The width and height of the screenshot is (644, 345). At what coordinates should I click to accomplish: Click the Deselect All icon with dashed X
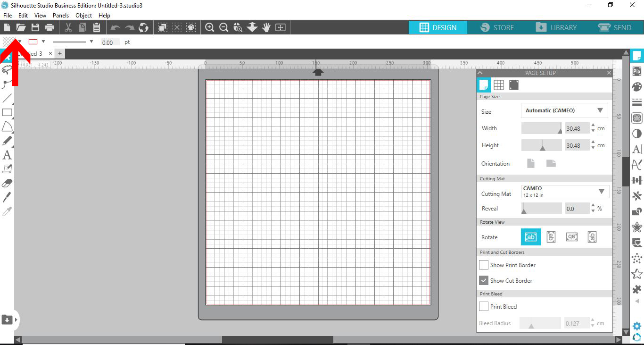pyautogui.click(x=177, y=27)
